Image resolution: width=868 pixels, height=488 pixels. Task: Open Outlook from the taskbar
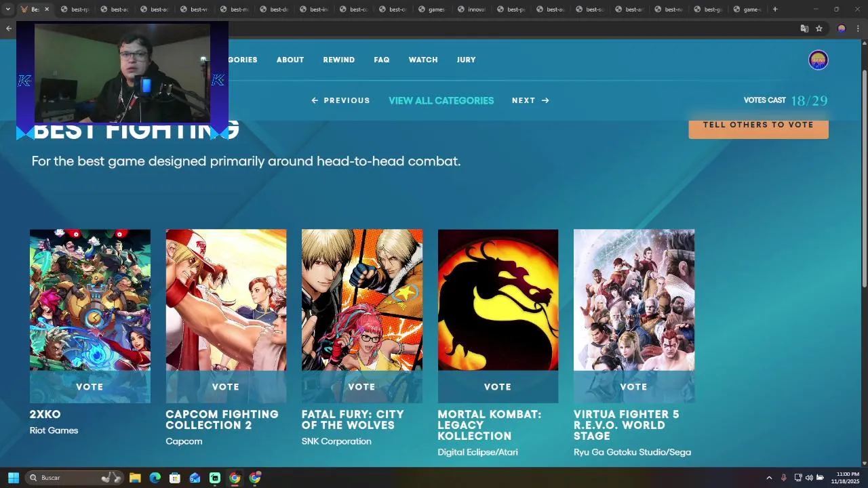195,478
